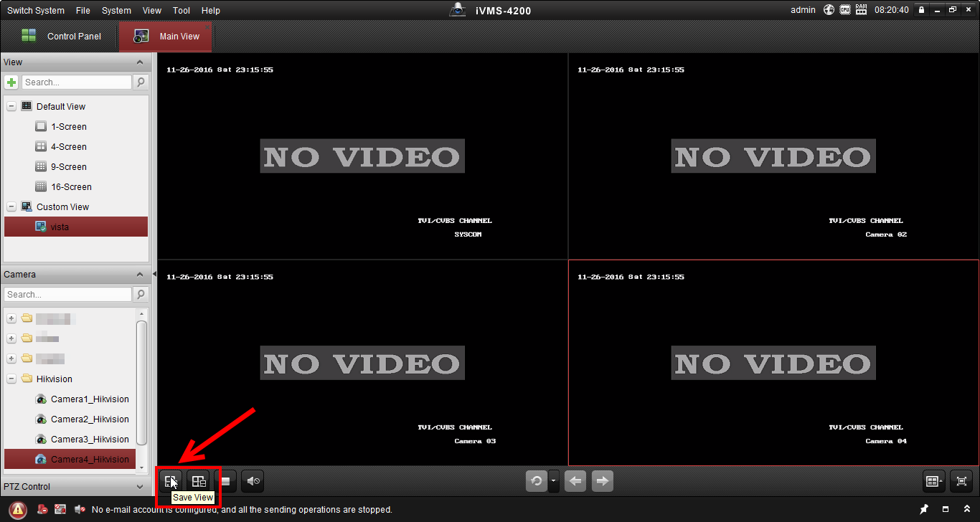
Task: Click the alarm warning icon in status bar
Action: 18,510
